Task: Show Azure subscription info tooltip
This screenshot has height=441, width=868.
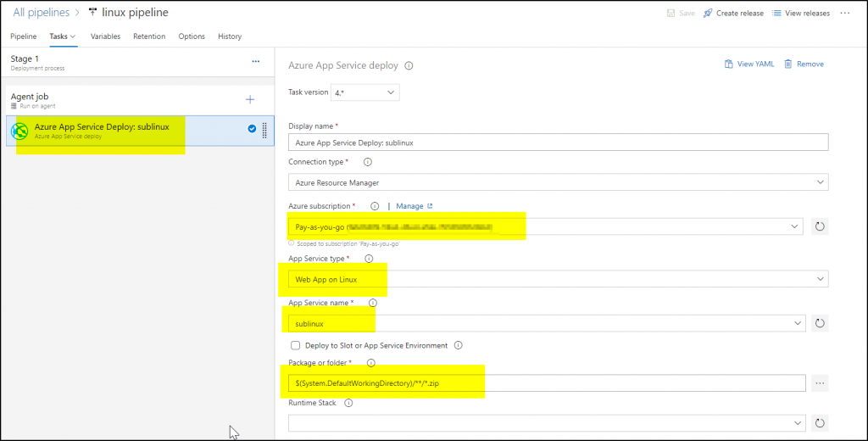Action: 375,206
